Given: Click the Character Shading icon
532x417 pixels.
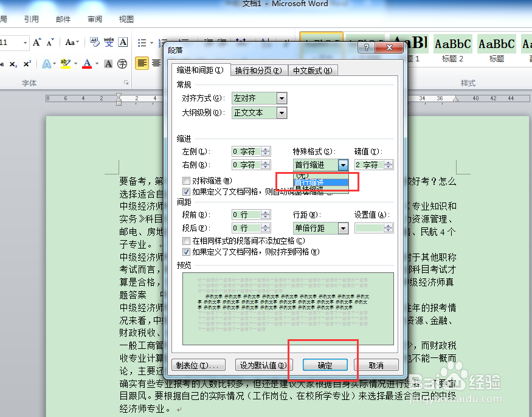Looking at the screenshot, I should (x=108, y=64).
